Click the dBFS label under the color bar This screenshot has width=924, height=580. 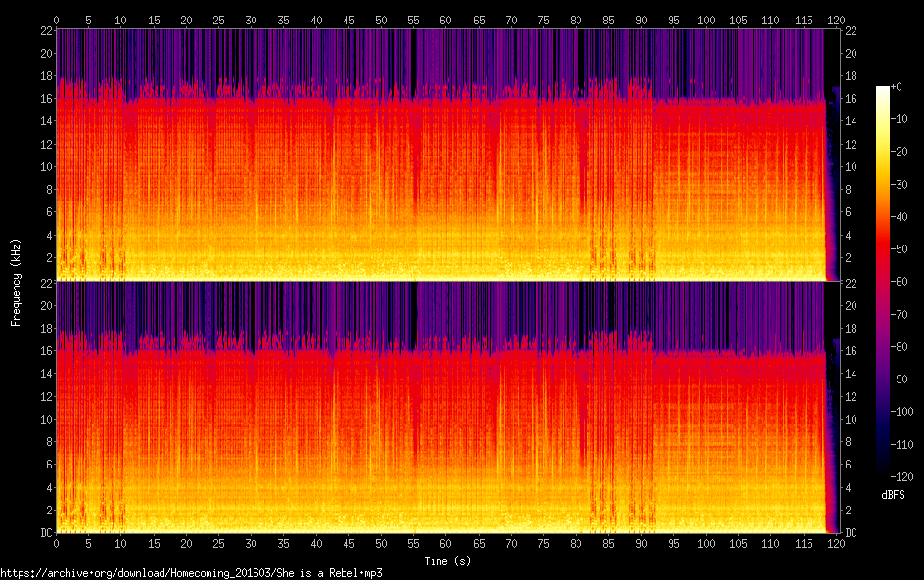click(892, 496)
